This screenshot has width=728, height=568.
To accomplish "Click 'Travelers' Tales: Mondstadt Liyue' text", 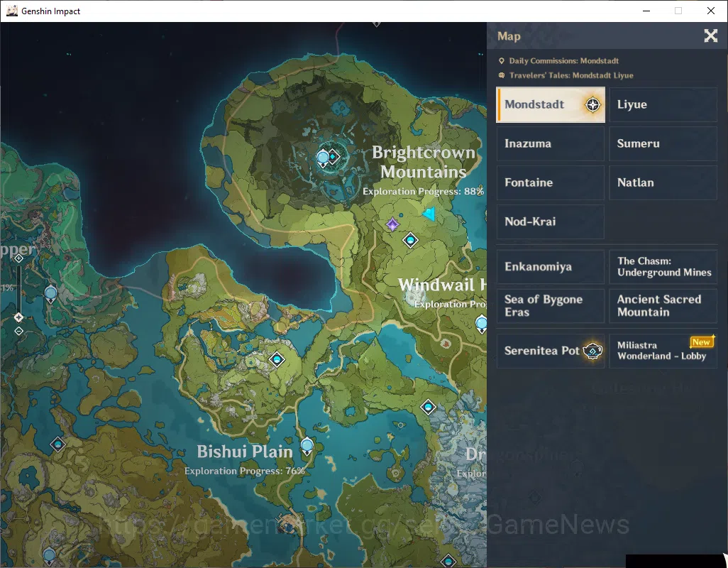I will (x=571, y=75).
